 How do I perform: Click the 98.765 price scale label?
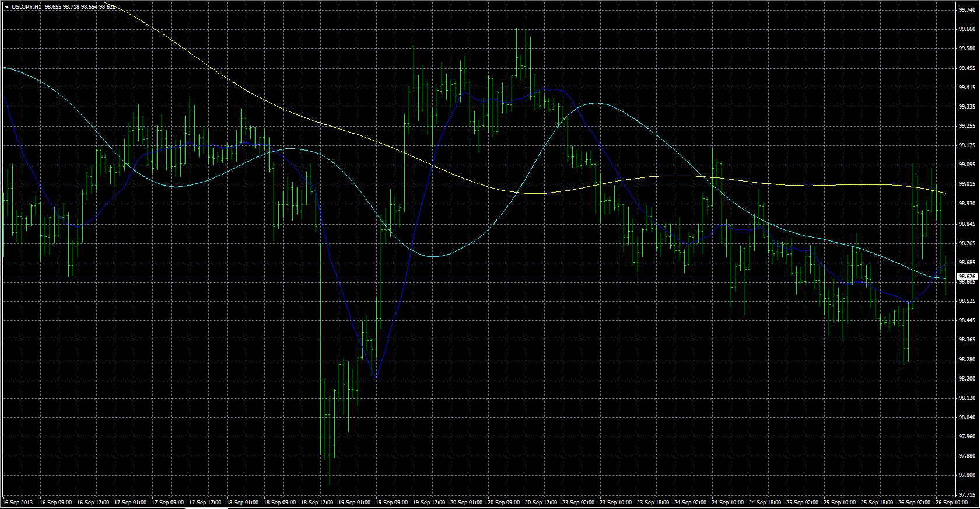tap(967, 243)
